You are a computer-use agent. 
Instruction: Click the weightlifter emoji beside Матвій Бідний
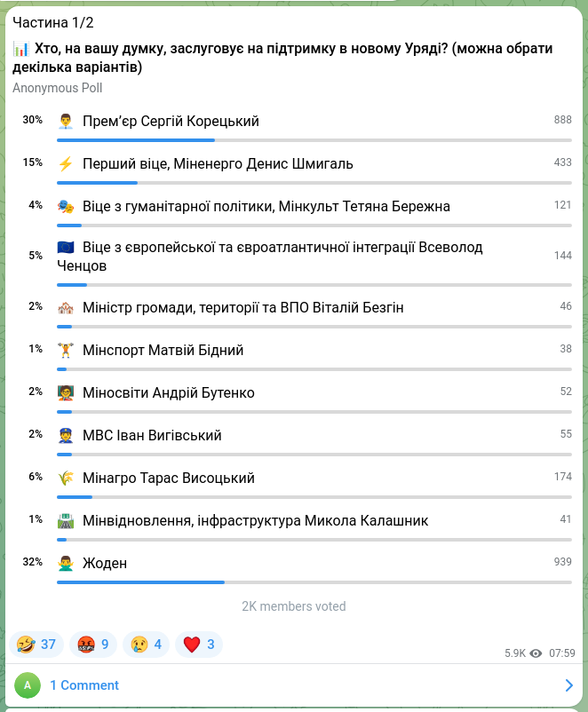click(x=66, y=351)
